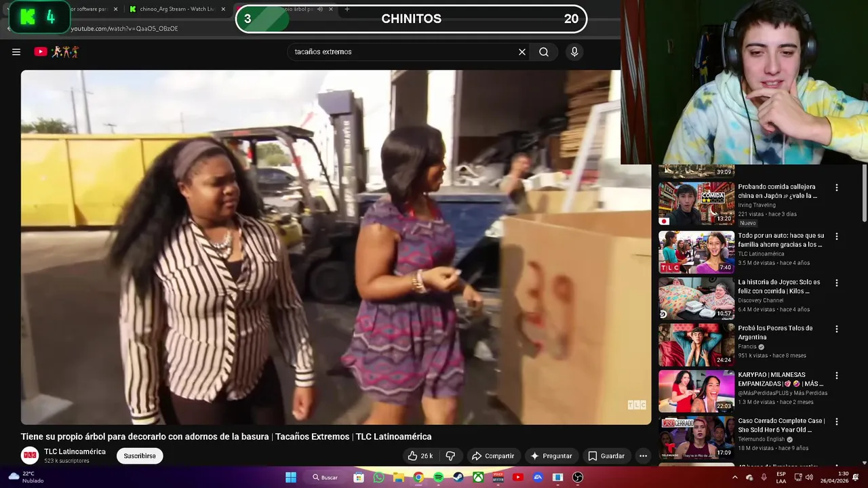Open the Windows Start menu

[x=291, y=477]
